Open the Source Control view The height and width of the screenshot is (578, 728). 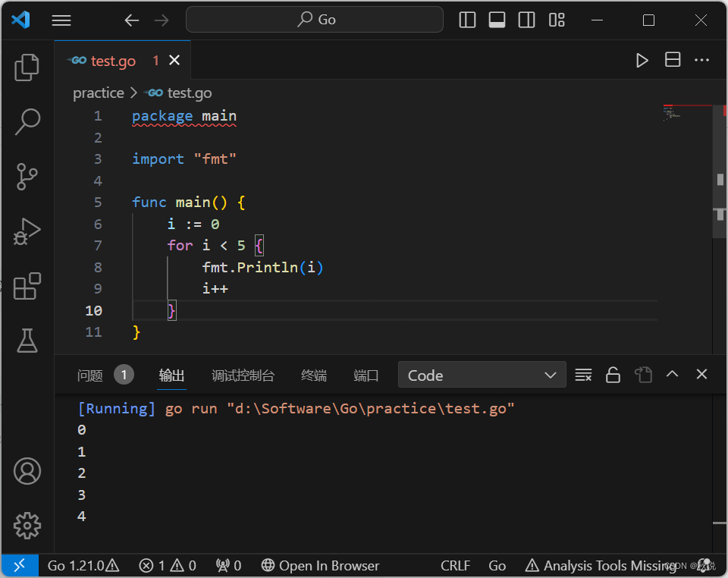(27, 177)
